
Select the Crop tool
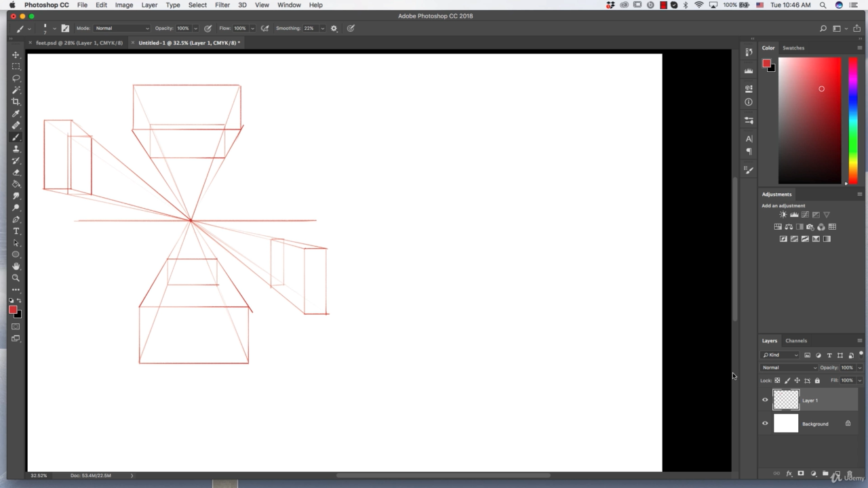pos(16,102)
